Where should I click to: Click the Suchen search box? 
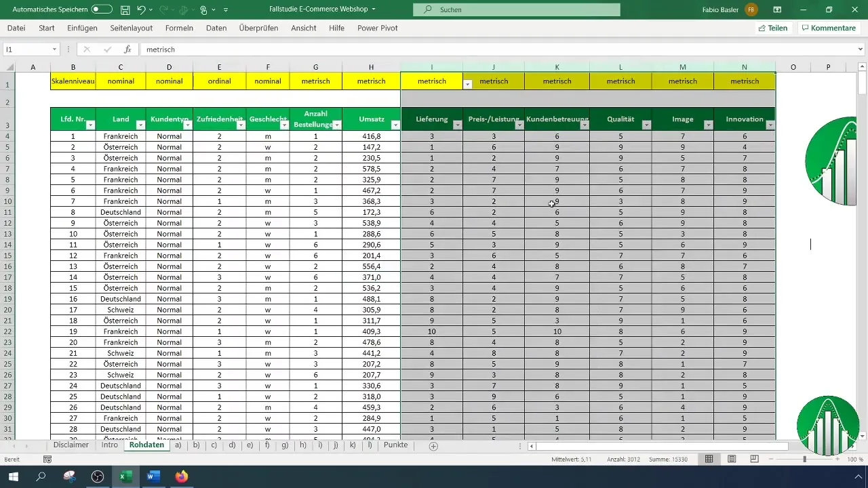pos(517,9)
